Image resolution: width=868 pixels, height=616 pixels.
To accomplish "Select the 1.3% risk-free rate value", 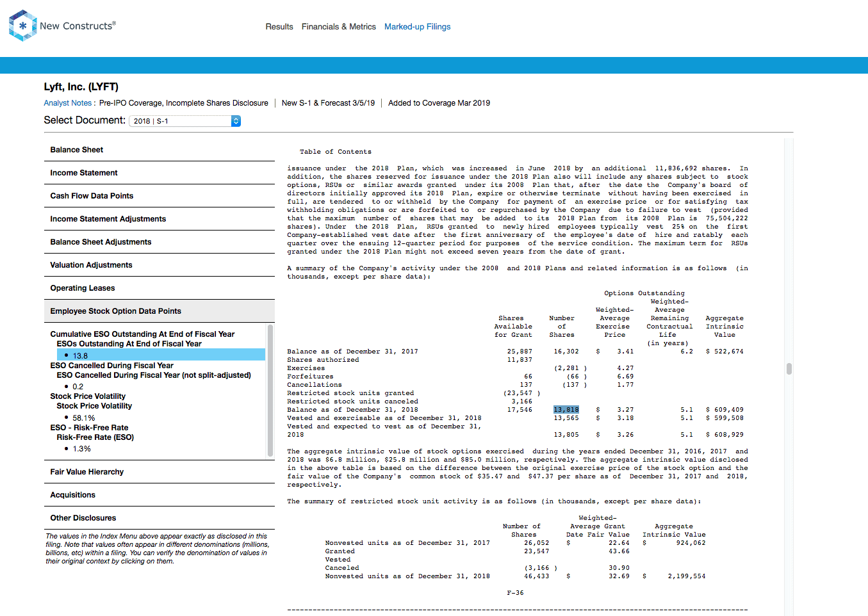I will pyautogui.click(x=81, y=449).
